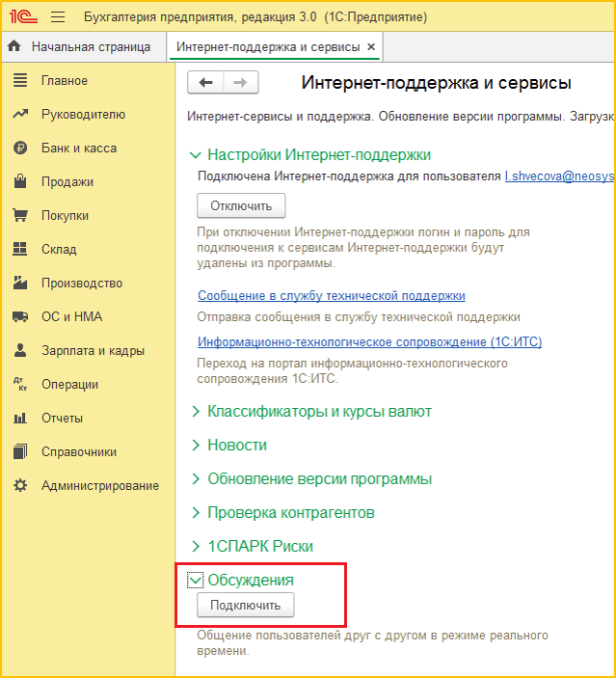Click the ОС и НМА truck icon
Screen dimensions: 616x678
pos(20,316)
